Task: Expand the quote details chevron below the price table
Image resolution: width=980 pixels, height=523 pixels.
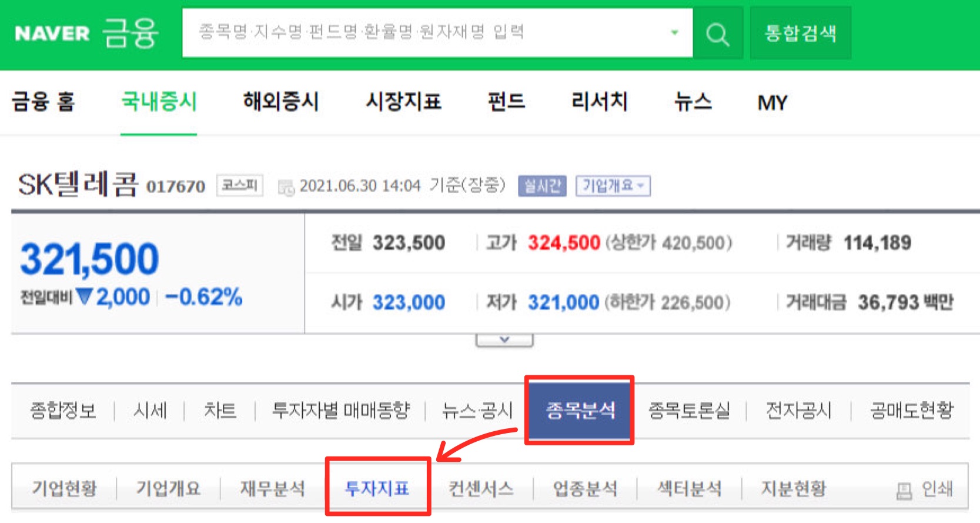Action: tap(504, 340)
